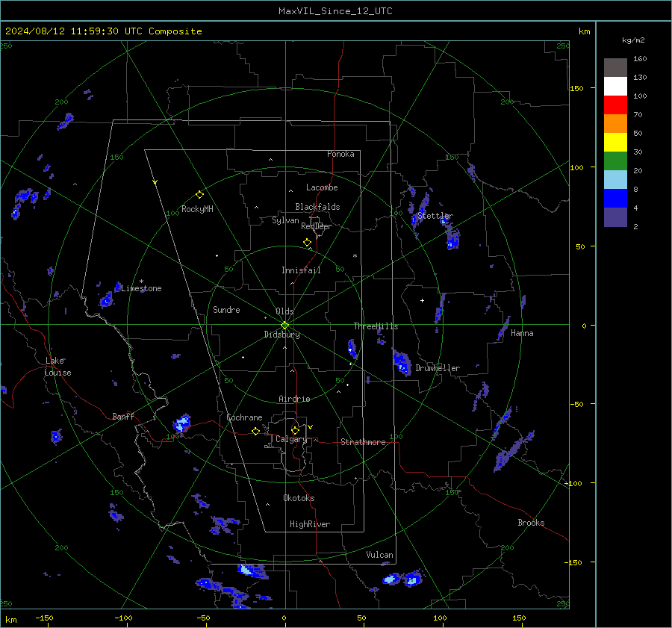
Task: Click the Lake Louise label
Action: pyautogui.click(x=57, y=367)
